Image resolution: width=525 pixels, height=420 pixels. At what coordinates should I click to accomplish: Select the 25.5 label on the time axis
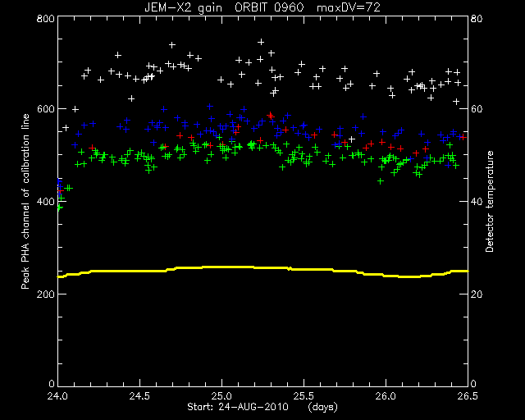click(x=304, y=396)
